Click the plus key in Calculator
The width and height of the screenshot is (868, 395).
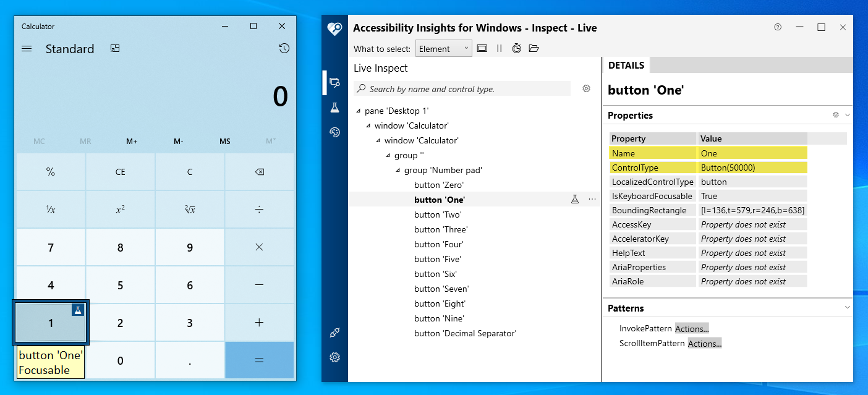pyautogui.click(x=259, y=323)
